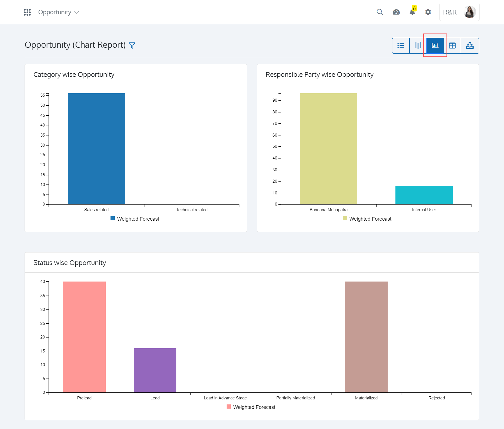Click the Internal User axis label
Image resolution: width=504 pixels, height=429 pixels.
point(424,210)
